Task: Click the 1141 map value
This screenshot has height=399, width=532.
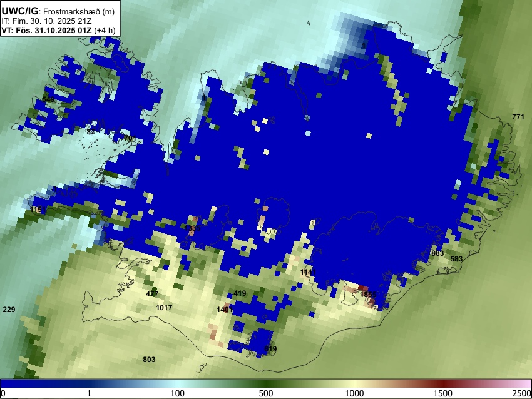Action: pyautogui.click(x=308, y=272)
